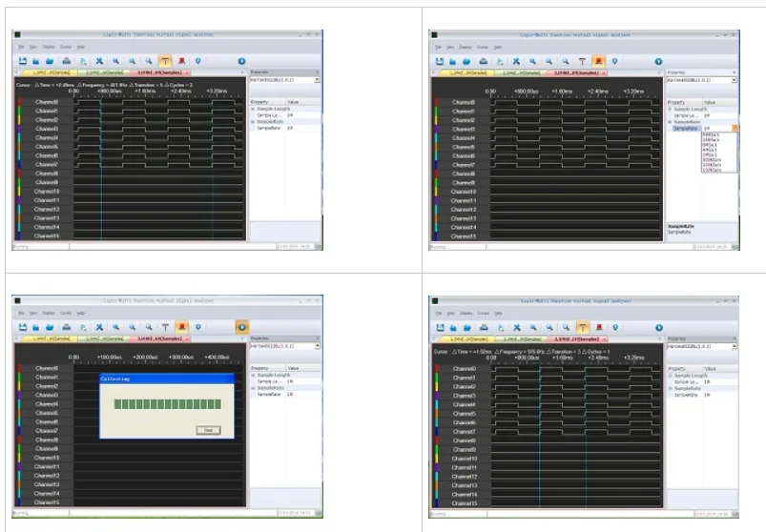
Task: Click the orange SampleRate dropdown arrow
Action: tap(735, 128)
